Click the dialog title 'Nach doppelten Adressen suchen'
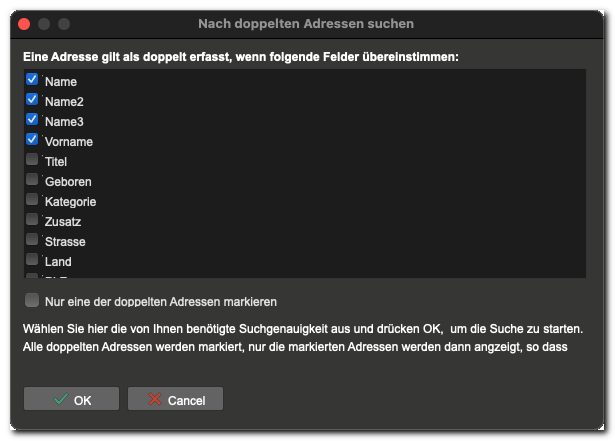The width and height of the screenshot is (615, 441). (306, 24)
